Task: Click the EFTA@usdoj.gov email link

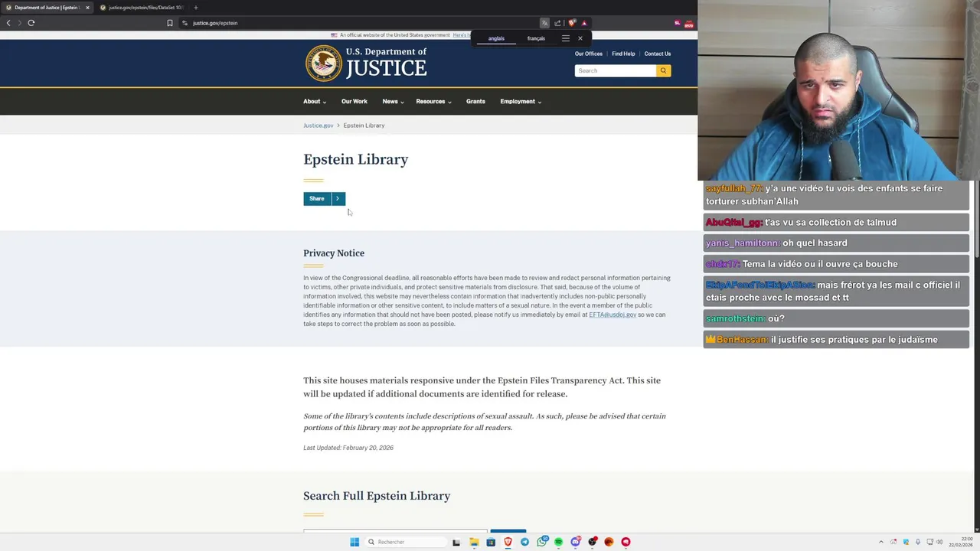Action: click(x=612, y=315)
